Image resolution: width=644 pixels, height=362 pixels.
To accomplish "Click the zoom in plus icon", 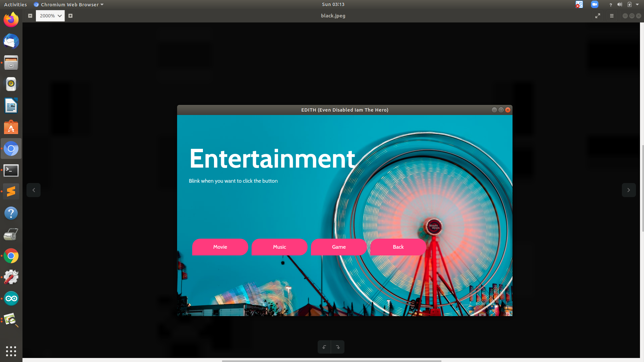I will (70, 16).
